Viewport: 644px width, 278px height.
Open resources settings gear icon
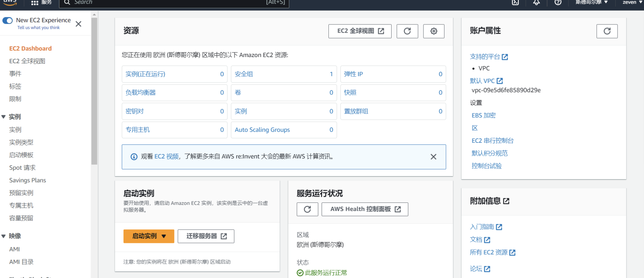tap(434, 31)
